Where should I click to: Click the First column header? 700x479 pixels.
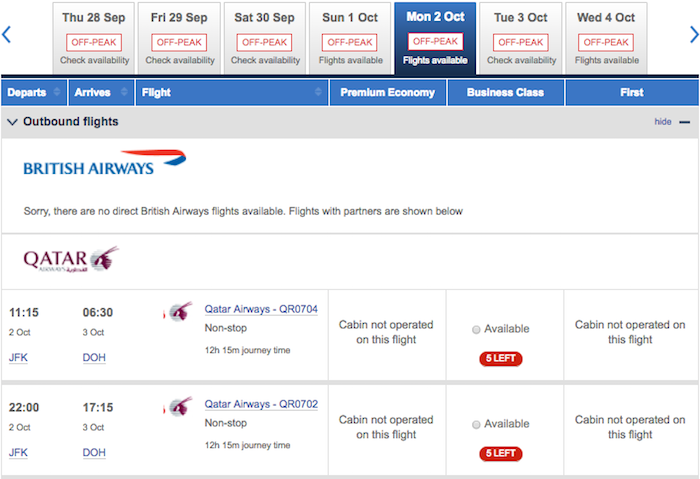pos(632,92)
